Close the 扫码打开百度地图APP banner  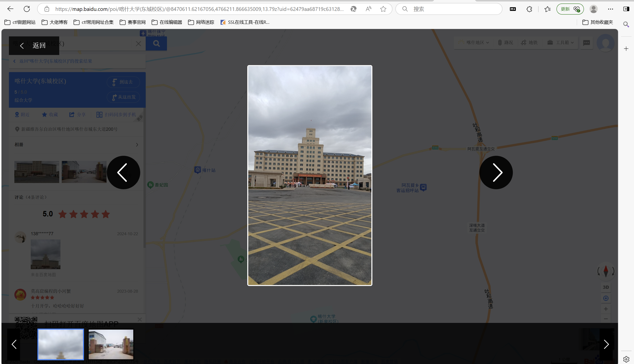[139, 319]
